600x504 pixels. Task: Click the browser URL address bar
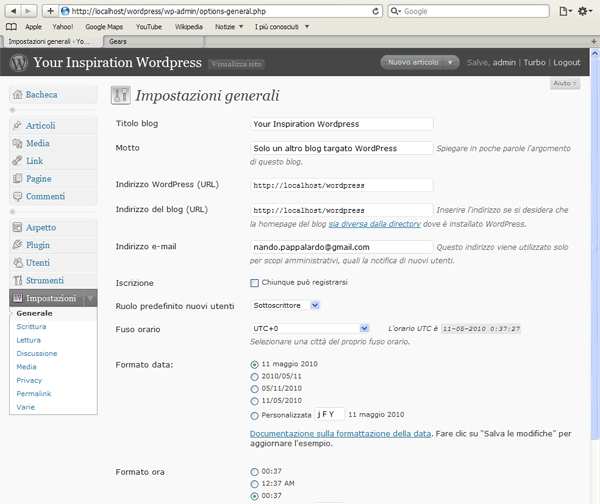pos(222,11)
